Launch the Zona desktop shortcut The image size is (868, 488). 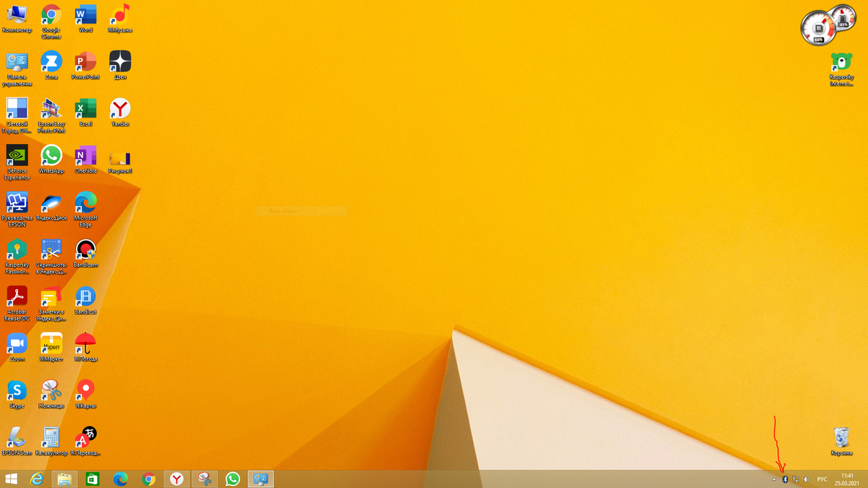pos(51,66)
